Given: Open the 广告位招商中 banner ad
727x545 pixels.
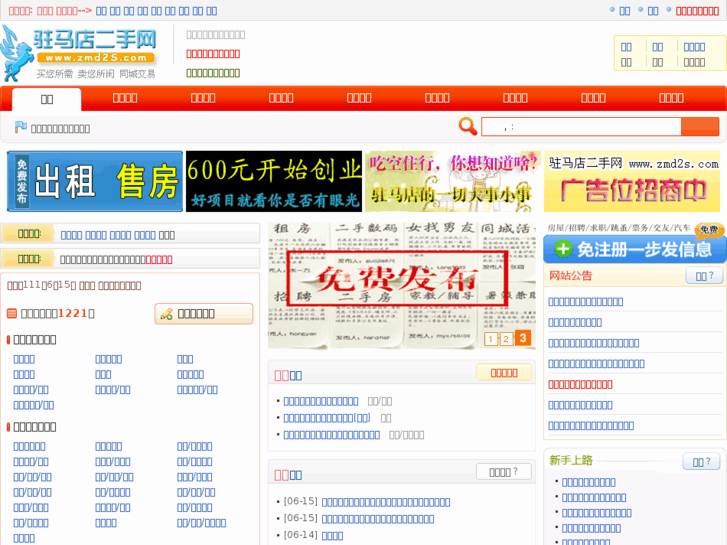Looking at the screenshot, I should [632, 181].
